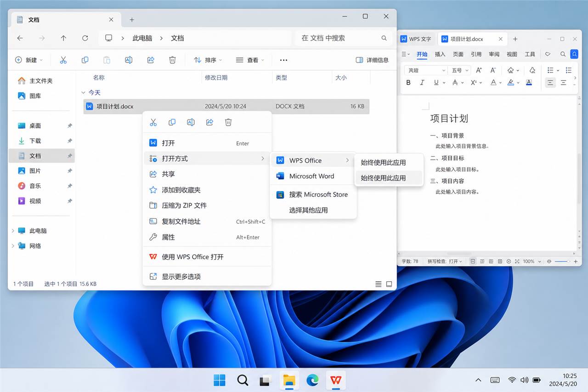Go up one folder level in Explorer
The width and height of the screenshot is (588, 392).
click(x=63, y=38)
